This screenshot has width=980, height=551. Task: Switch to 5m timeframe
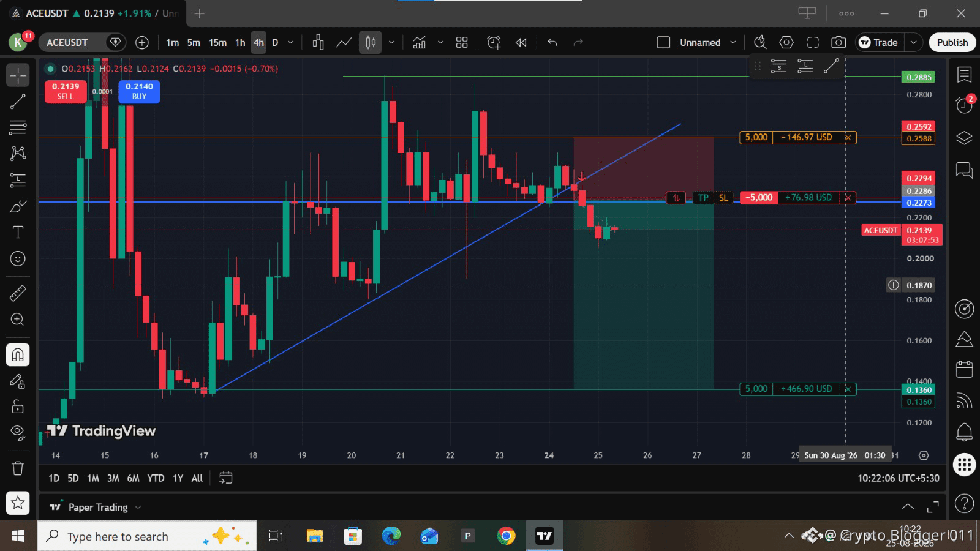click(x=194, y=42)
